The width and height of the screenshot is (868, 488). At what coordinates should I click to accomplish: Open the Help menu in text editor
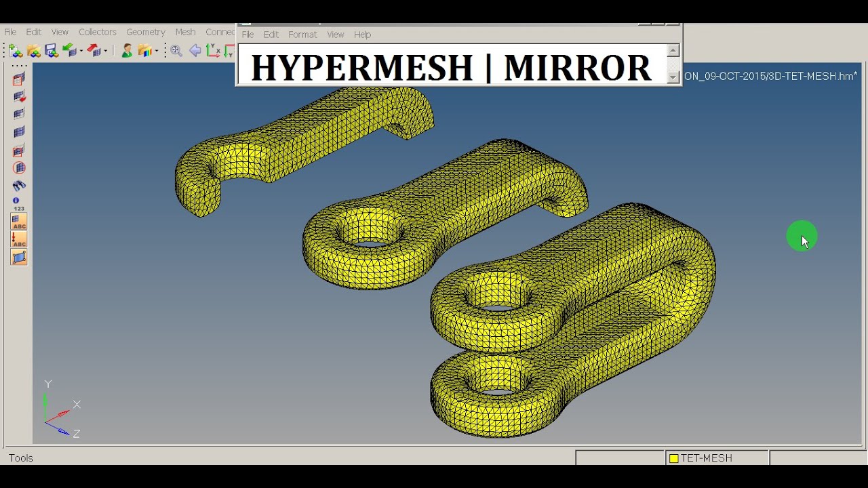click(x=363, y=35)
